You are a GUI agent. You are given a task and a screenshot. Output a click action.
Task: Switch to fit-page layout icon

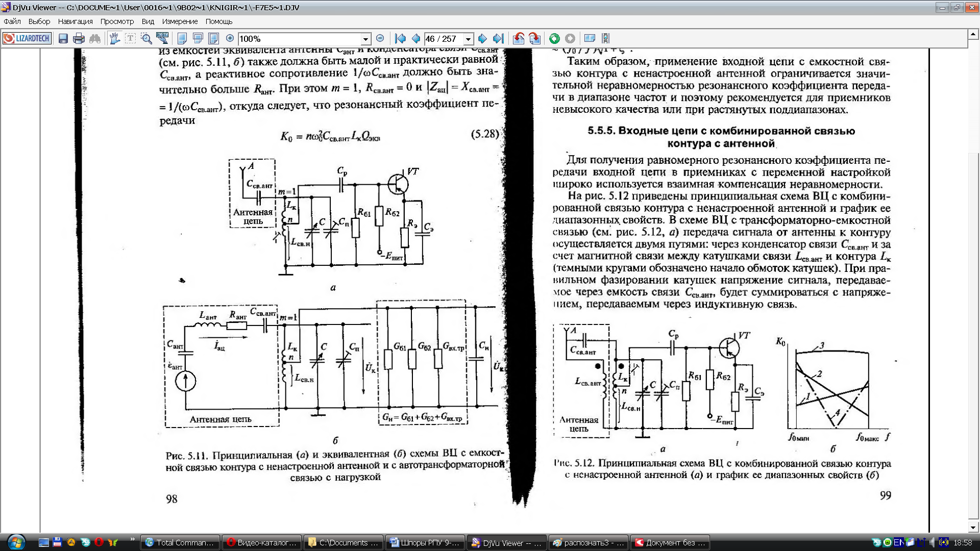coord(214,38)
